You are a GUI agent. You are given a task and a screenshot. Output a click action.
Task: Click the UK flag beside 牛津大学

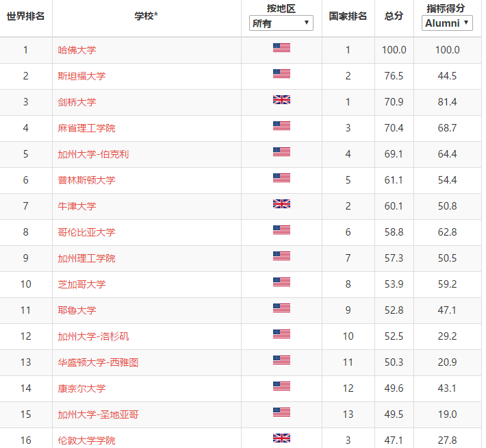tap(281, 204)
